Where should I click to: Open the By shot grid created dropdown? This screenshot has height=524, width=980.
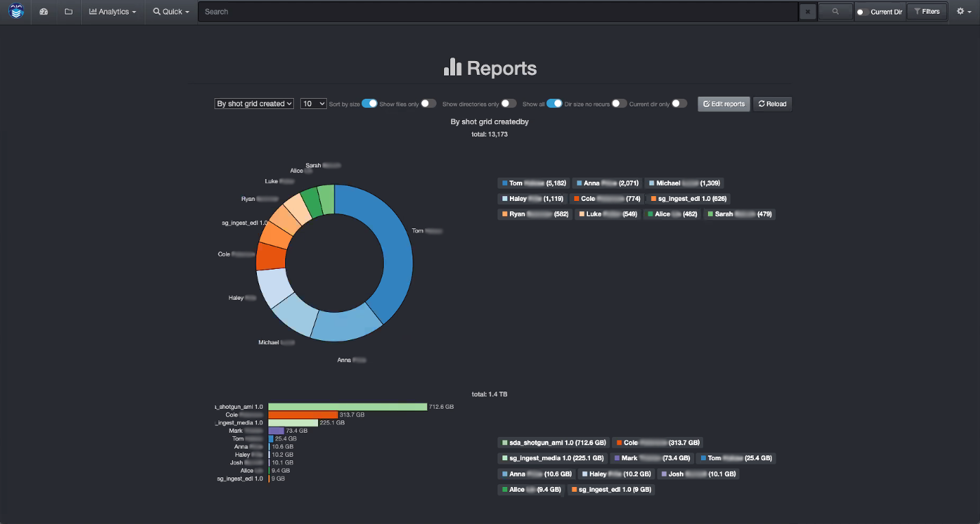click(254, 103)
